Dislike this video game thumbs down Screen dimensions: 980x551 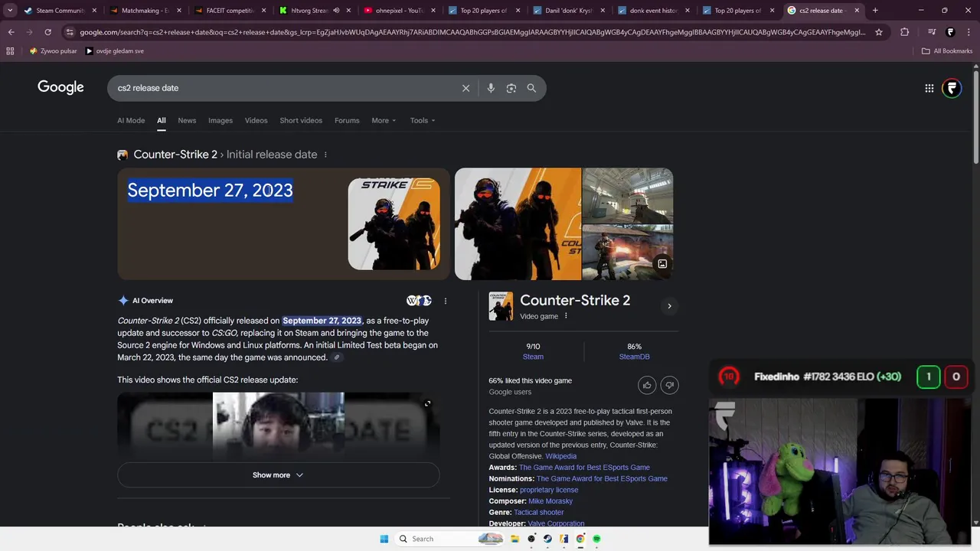(670, 385)
